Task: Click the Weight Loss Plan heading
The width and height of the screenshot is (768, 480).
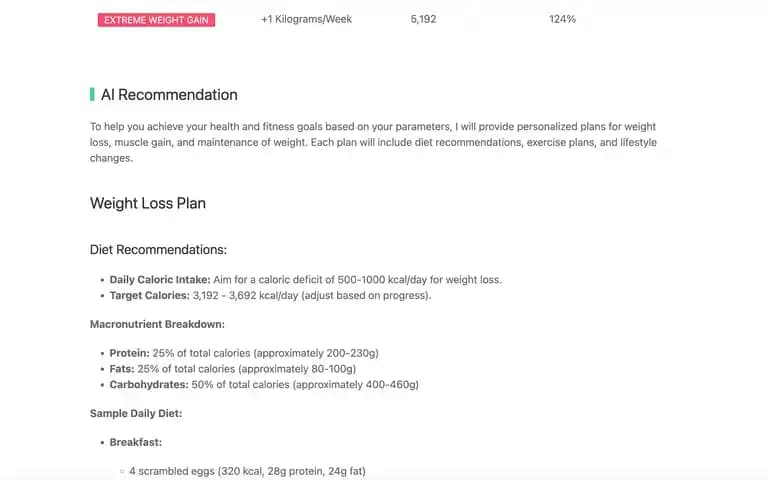Action: click(148, 203)
